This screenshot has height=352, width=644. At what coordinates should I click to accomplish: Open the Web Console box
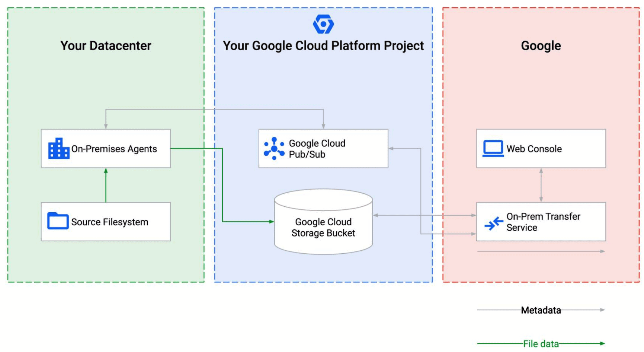(541, 148)
